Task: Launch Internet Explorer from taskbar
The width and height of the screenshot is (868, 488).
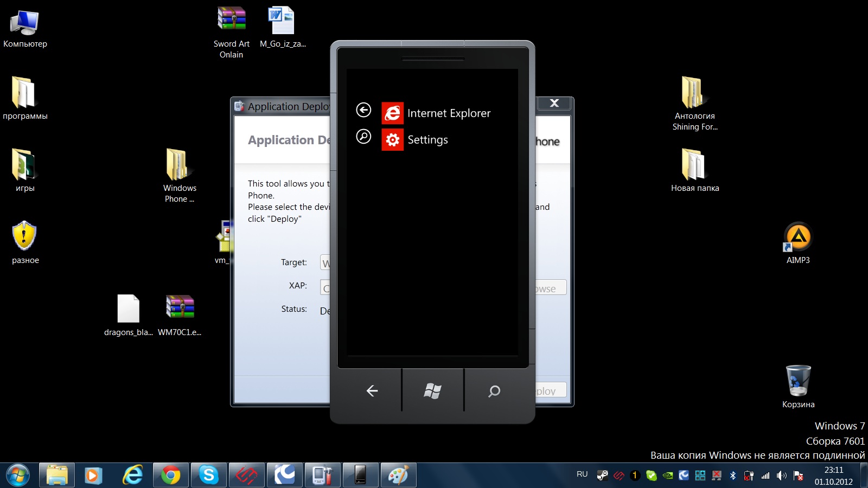Action: pyautogui.click(x=132, y=476)
